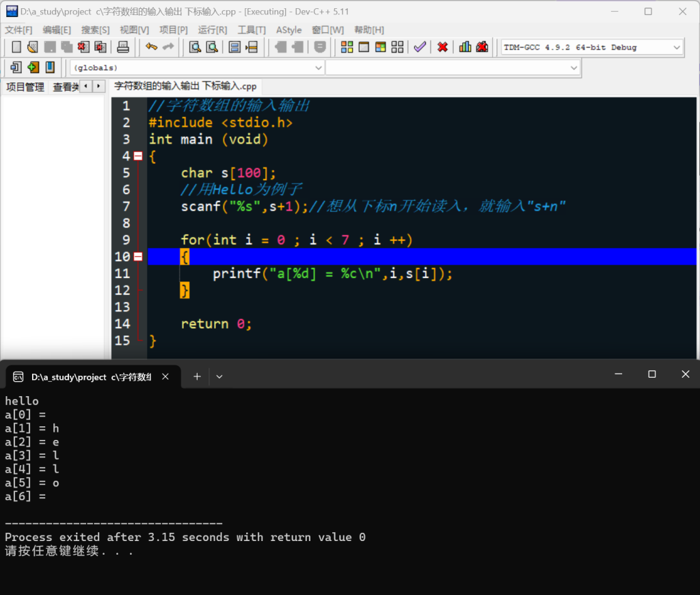The image size is (700, 595).
Task: Open the 工具[T] menu
Action: pyautogui.click(x=252, y=30)
